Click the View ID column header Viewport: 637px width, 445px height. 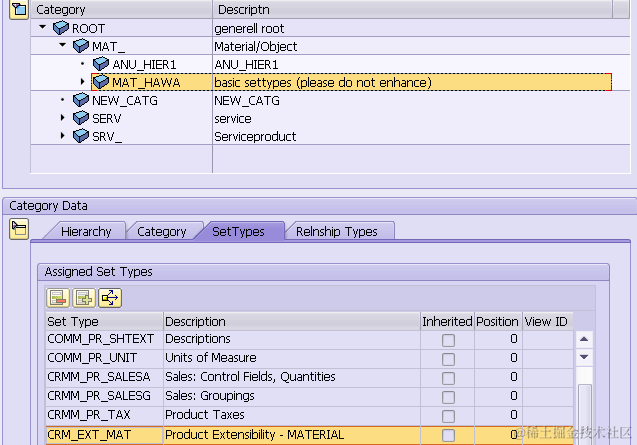click(547, 321)
